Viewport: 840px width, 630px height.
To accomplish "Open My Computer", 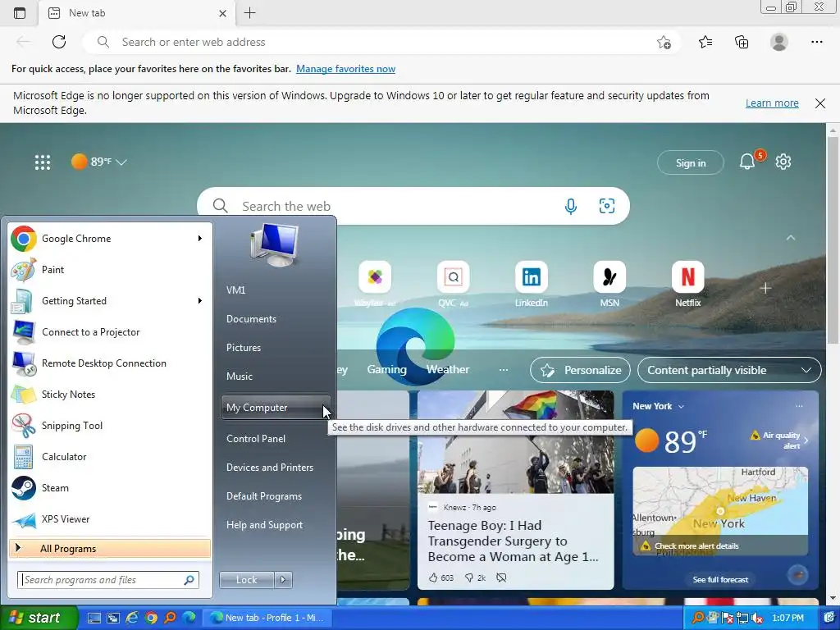I will [276, 408].
